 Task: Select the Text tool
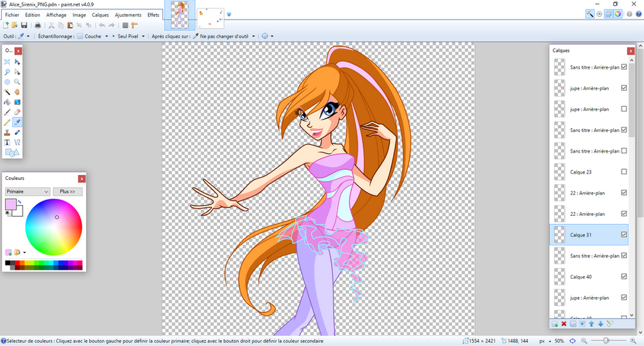click(x=7, y=142)
